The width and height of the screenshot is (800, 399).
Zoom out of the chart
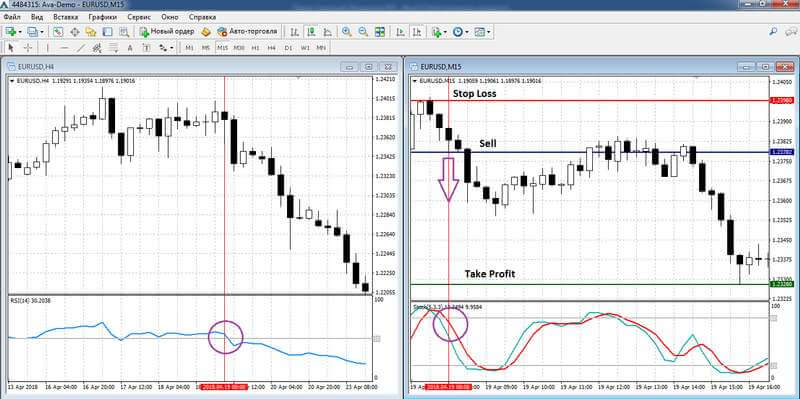click(x=363, y=32)
